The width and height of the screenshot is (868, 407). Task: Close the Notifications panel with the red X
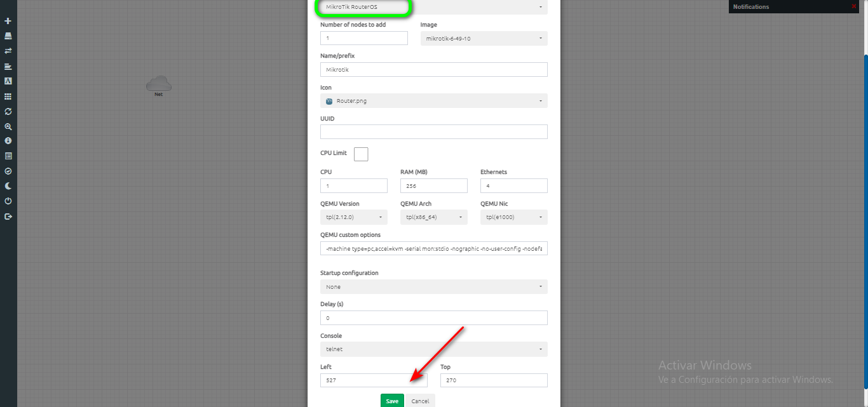point(854,6)
